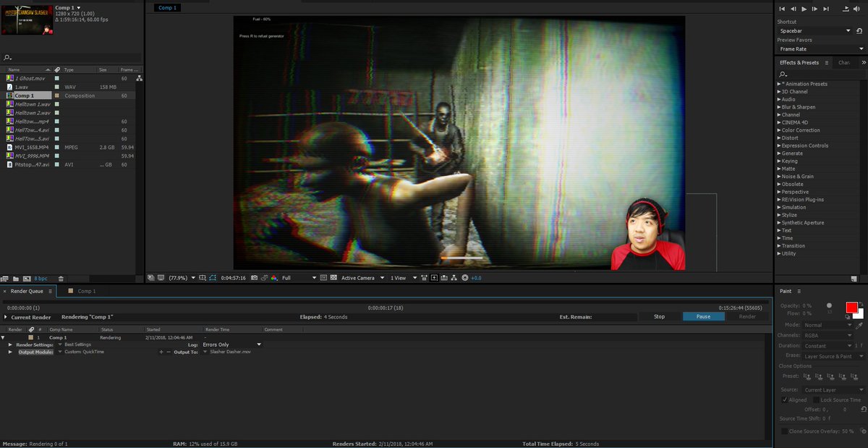Image resolution: width=868 pixels, height=448 pixels.
Task: Click the Effects & Presets search field
Action: (820, 74)
